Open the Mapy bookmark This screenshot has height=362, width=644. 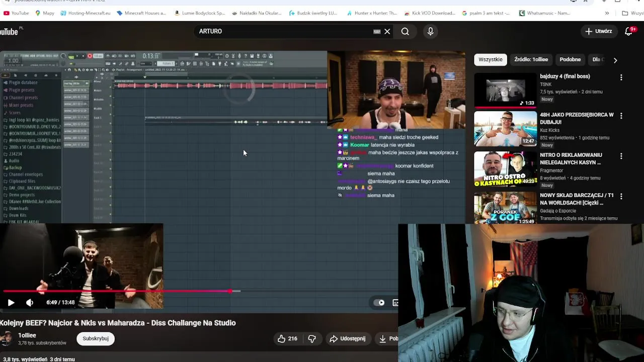pos(45,13)
